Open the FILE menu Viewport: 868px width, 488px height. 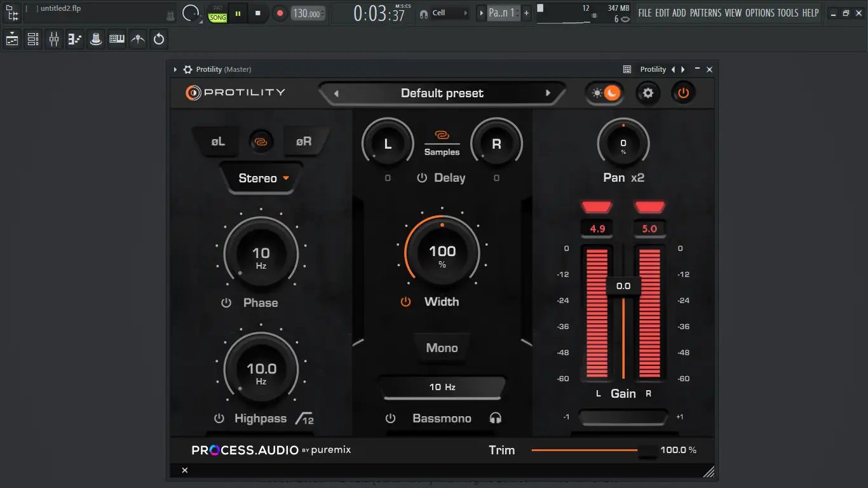[645, 13]
